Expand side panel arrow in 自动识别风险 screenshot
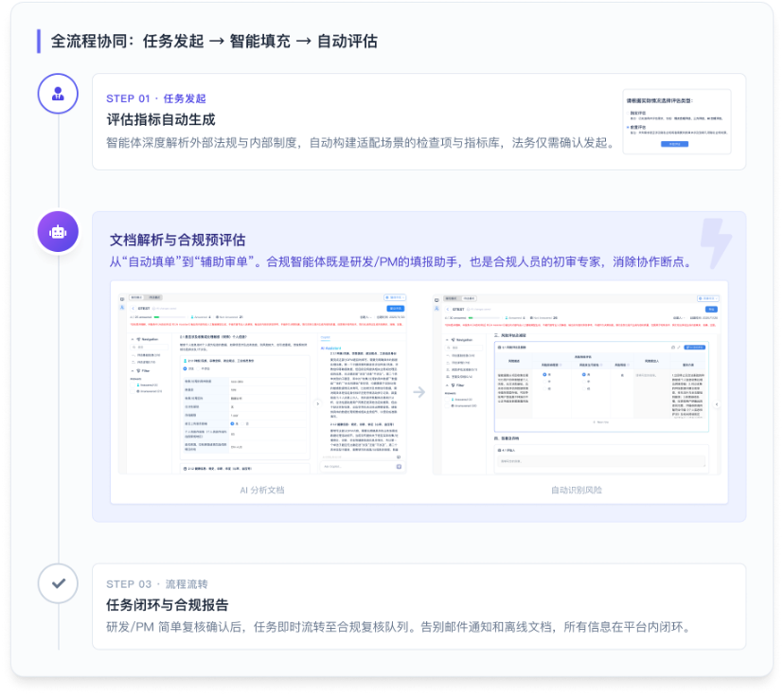The width and height of the screenshot is (784, 697). pos(717,404)
